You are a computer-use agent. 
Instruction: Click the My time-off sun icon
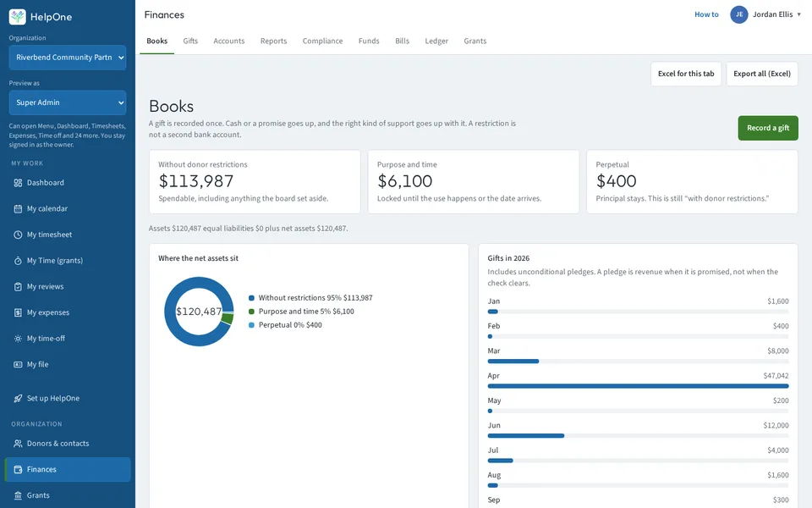[x=18, y=339]
